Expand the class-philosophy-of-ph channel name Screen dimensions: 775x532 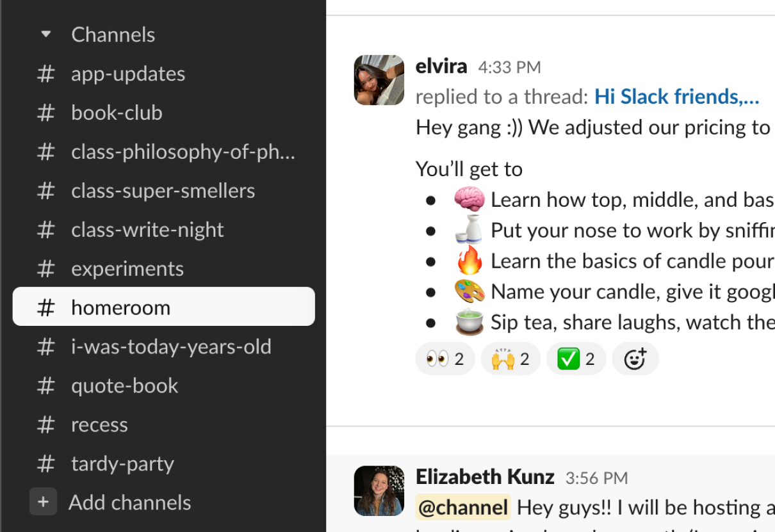pyautogui.click(x=183, y=152)
